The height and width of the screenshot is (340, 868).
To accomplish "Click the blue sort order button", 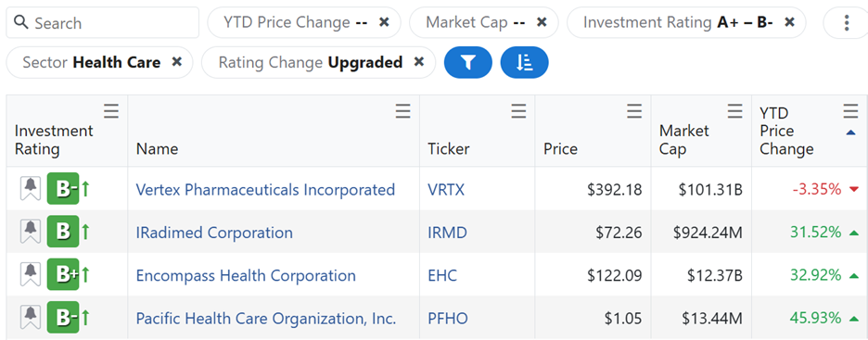I will [x=524, y=62].
